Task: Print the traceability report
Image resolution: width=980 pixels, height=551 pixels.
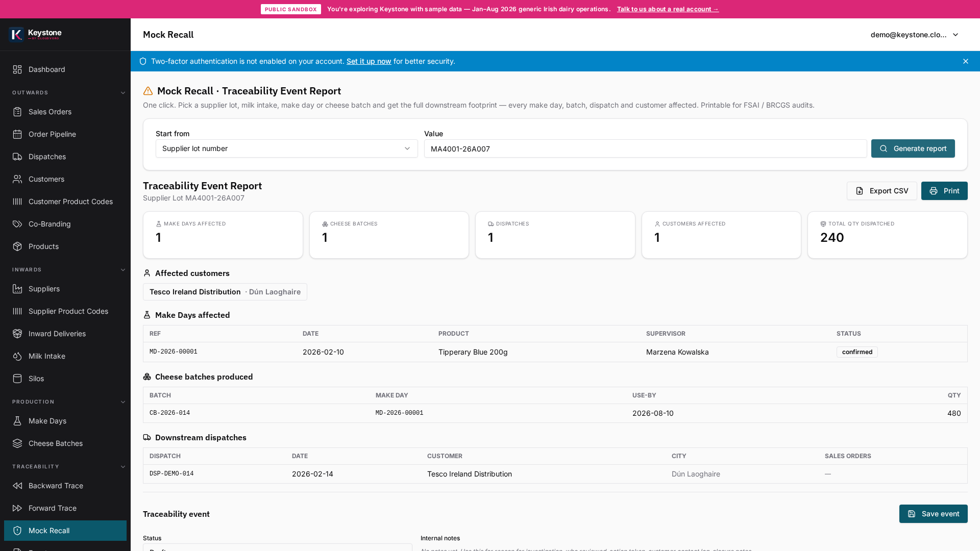Action: pos(944,191)
